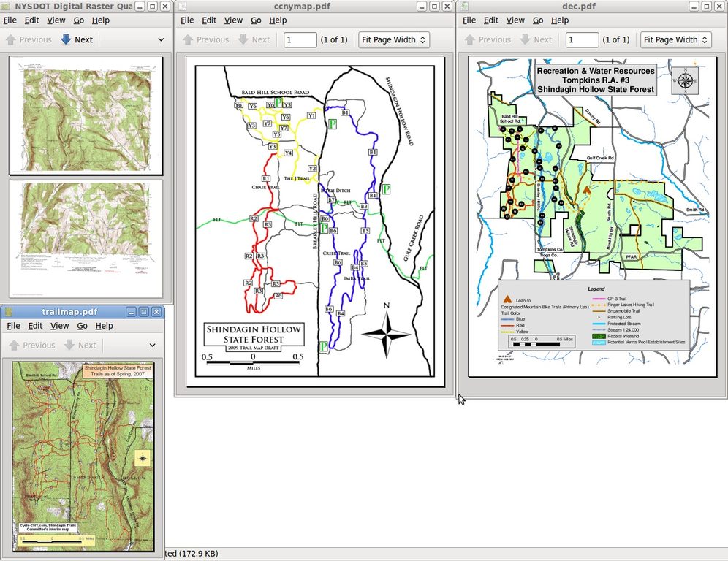Maximize the dec.pdf window
Viewport: 728px width, 561px height.
coord(706,6)
